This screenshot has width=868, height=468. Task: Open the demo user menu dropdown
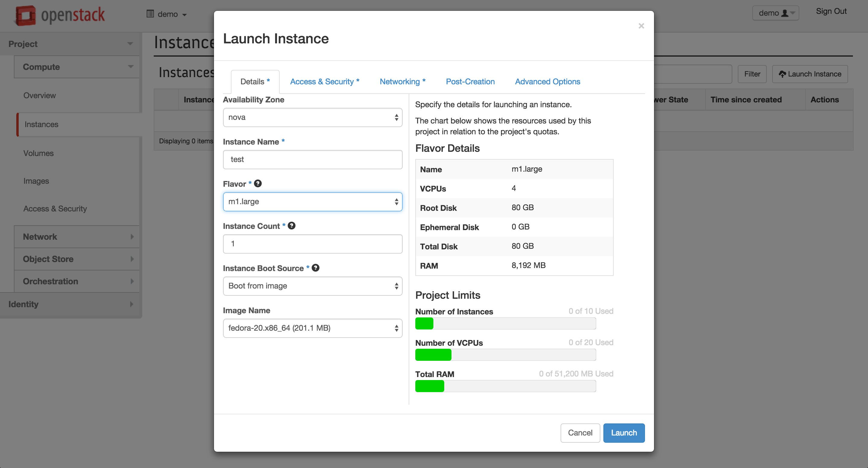776,13
